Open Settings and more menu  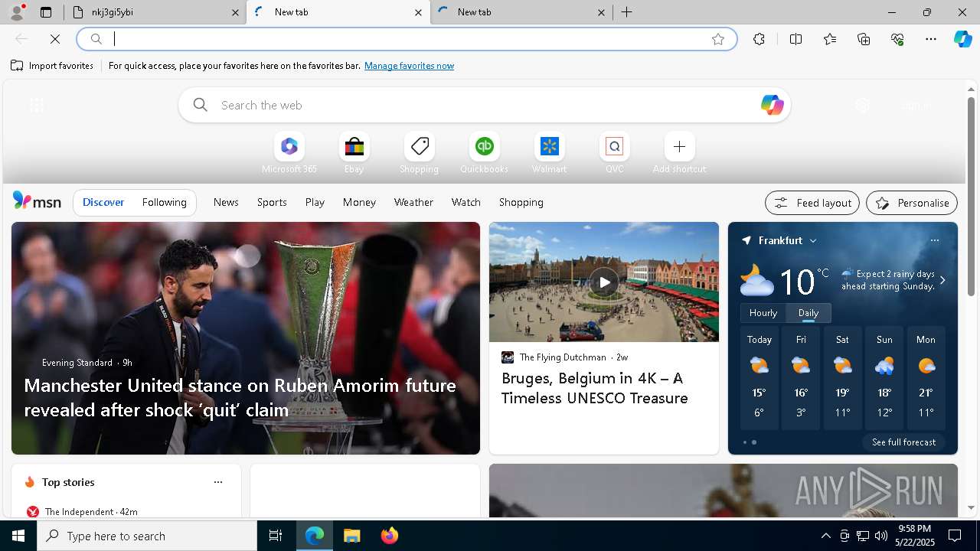tap(931, 39)
